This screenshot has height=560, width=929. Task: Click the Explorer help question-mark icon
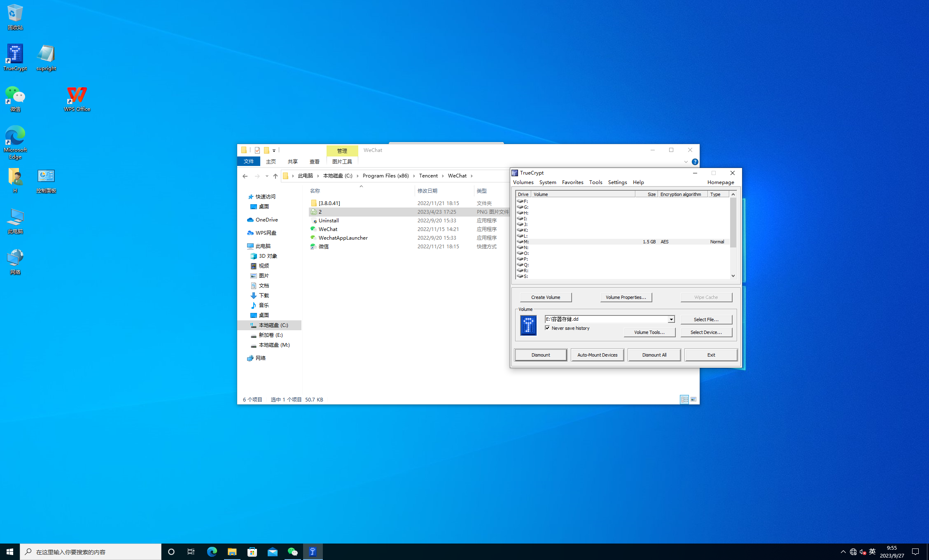(x=695, y=162)
